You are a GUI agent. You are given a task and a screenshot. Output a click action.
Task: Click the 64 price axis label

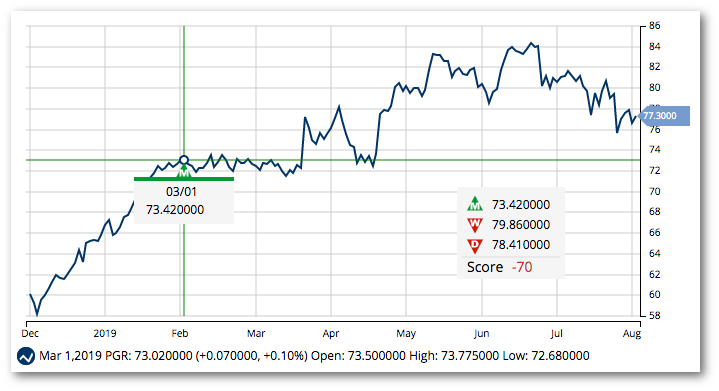click(655, 253)
